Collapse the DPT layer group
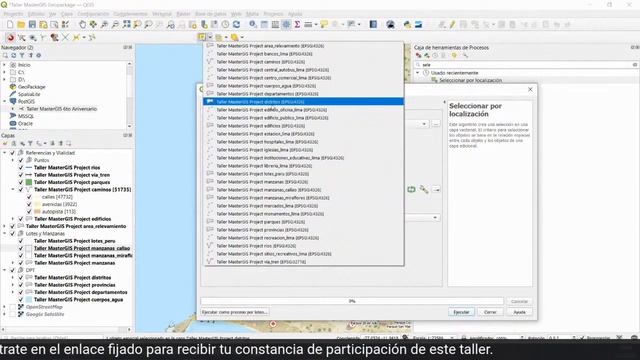This screenshot has width=640, height=360. click(5, 270)
